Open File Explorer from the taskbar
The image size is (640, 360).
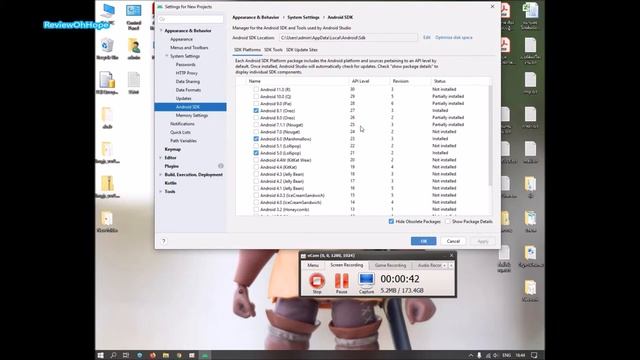pos(165,356)
